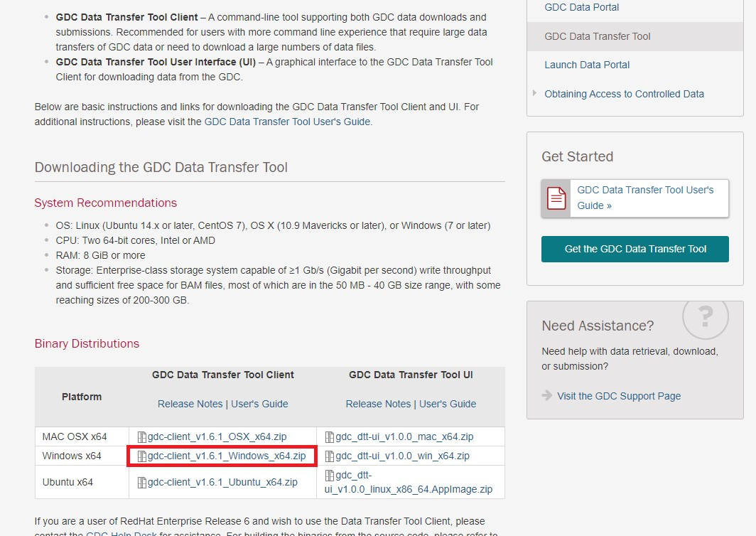Click the GDC Data Transfer Tool Client column header
Image resolution: width=756 pixels, height=536 pixels.
coord(223,375)
